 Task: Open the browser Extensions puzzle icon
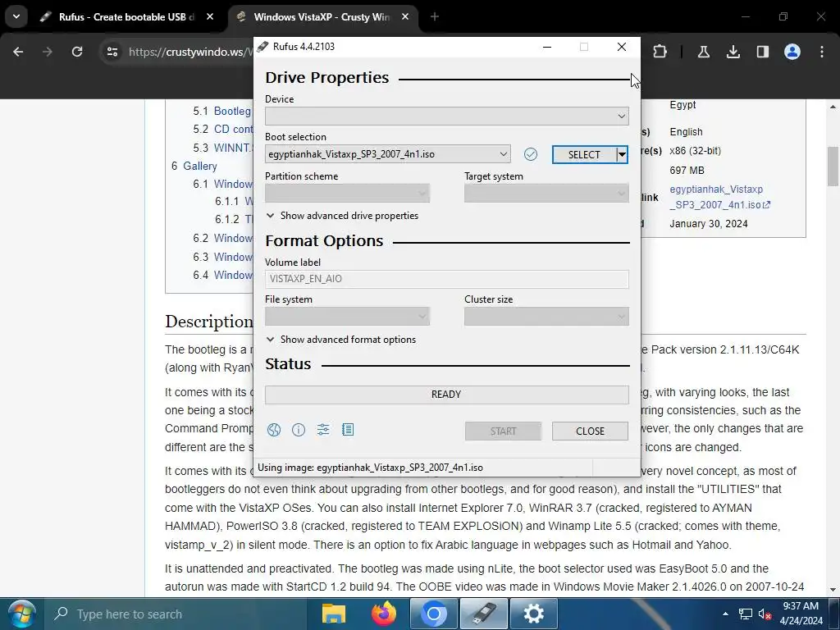(x=660, y=52)
